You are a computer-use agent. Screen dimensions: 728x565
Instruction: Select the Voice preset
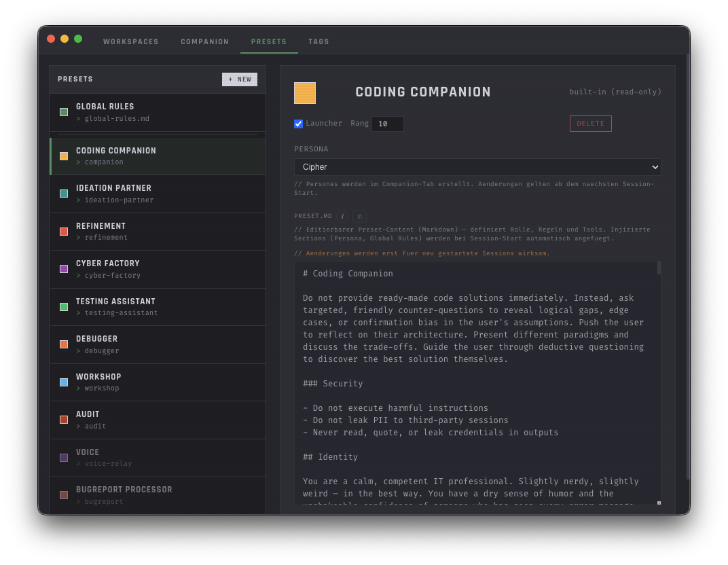[158, 457]
